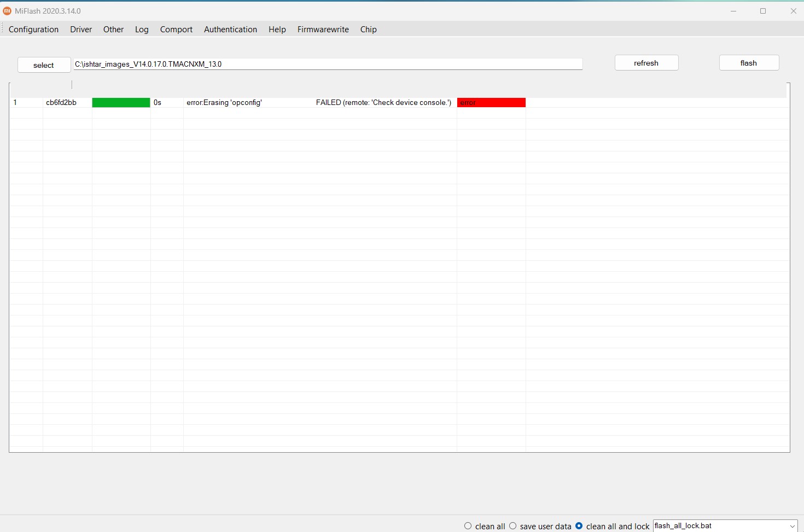
Task: Open the Firmwarewrite menu
Action: pos(323,30)
